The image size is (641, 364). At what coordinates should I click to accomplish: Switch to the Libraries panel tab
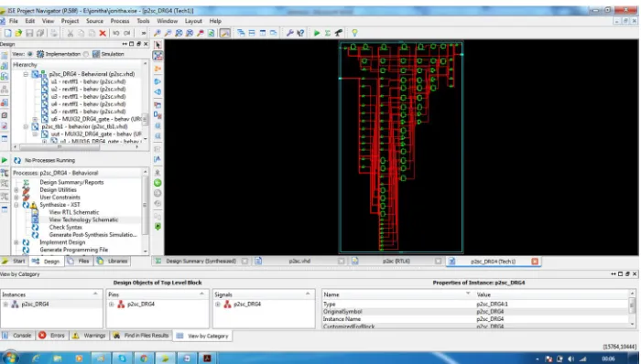point(113,262)
